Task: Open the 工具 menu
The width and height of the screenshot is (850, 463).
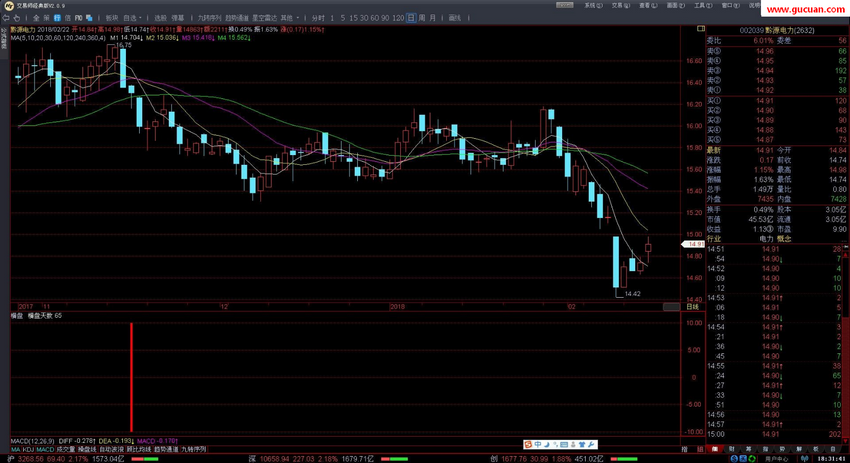Action: (x=703, y=5)
